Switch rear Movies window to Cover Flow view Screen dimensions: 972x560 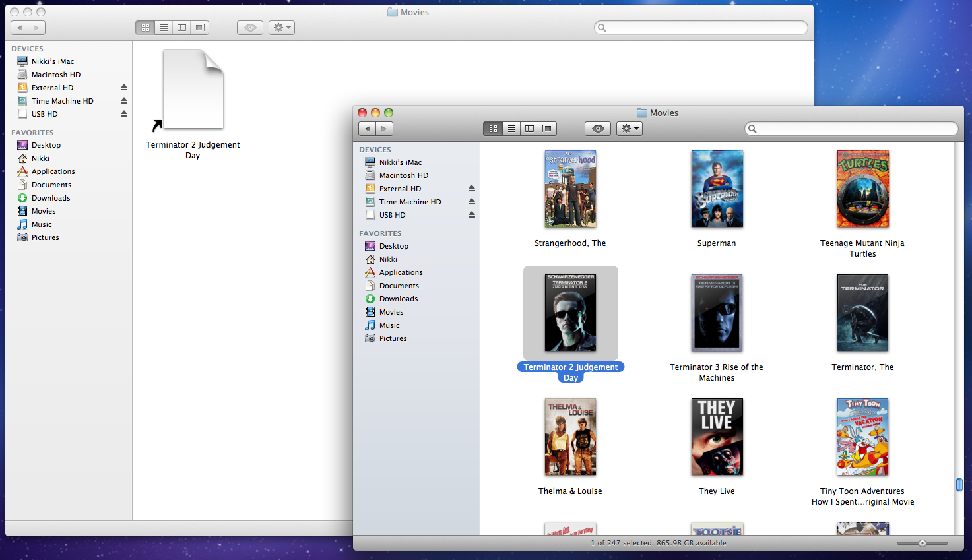[x=200, y=28]
